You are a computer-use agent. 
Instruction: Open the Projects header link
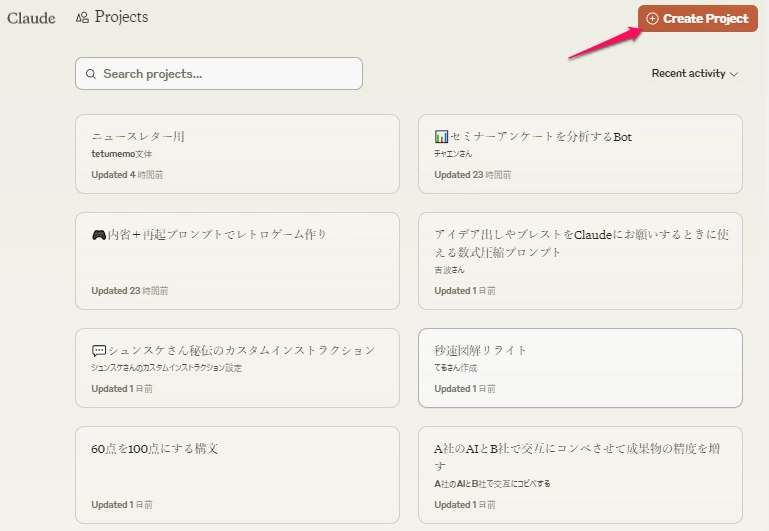[121, 17]
